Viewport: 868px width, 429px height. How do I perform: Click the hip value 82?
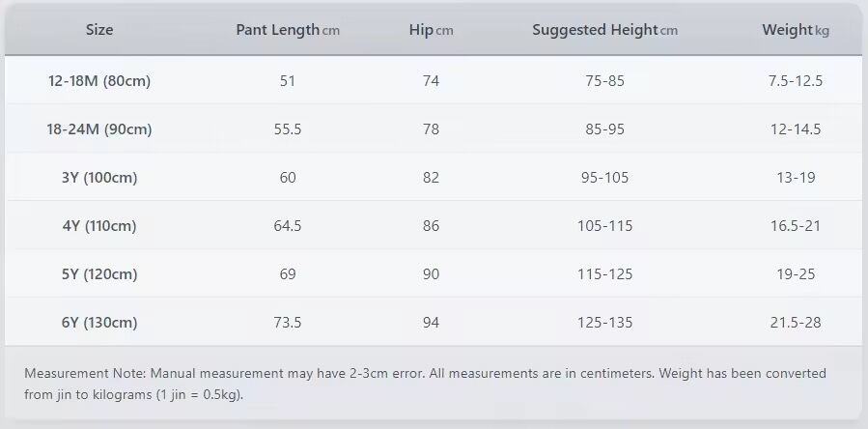click(431, 178)
